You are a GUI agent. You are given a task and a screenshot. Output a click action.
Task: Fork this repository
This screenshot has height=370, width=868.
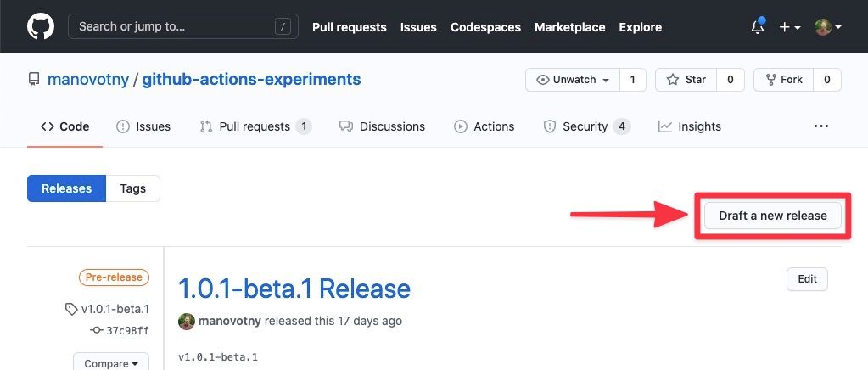coord(783,80)
